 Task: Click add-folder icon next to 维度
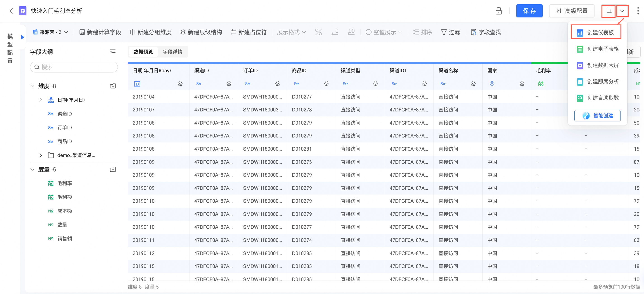pyautogui.click(x=113, y=86)
